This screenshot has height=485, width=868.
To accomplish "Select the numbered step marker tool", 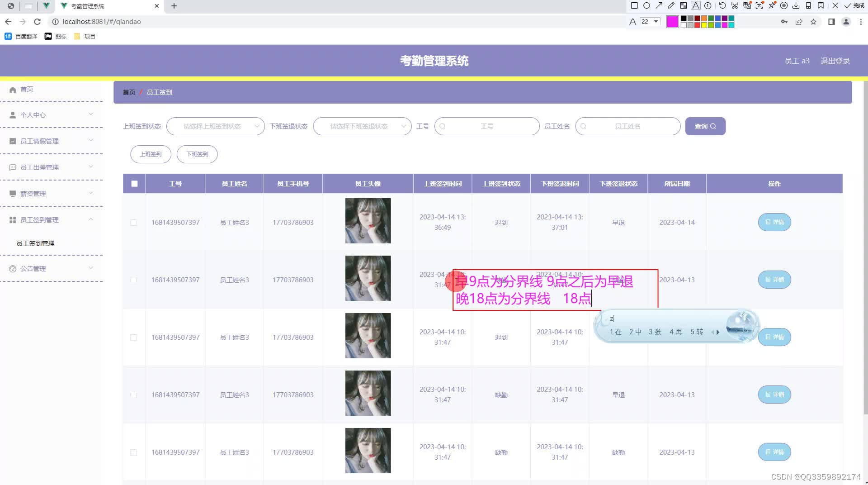I will [708, 6].
